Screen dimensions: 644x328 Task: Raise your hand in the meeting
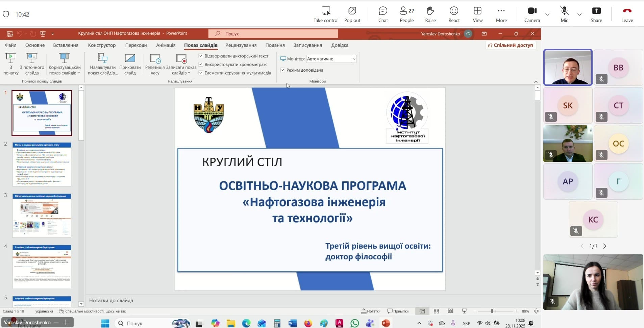click(x=430, y=15)
